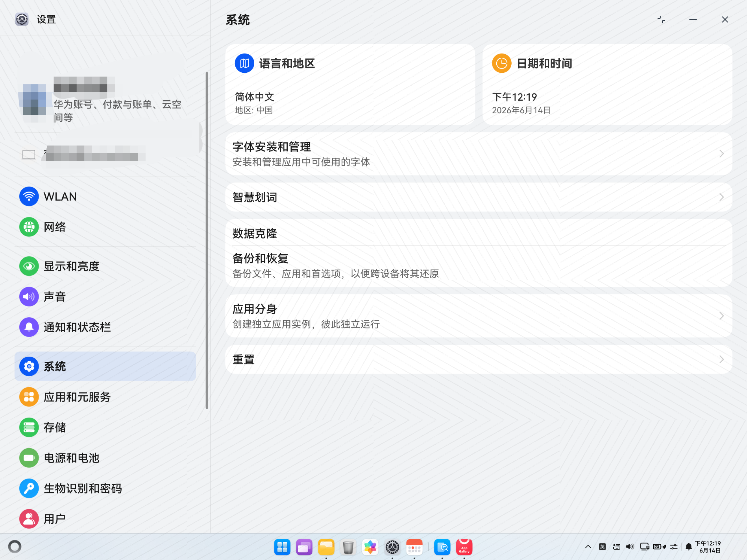
Task: Open the device entry below account
Action: click(x=105, y=154)
